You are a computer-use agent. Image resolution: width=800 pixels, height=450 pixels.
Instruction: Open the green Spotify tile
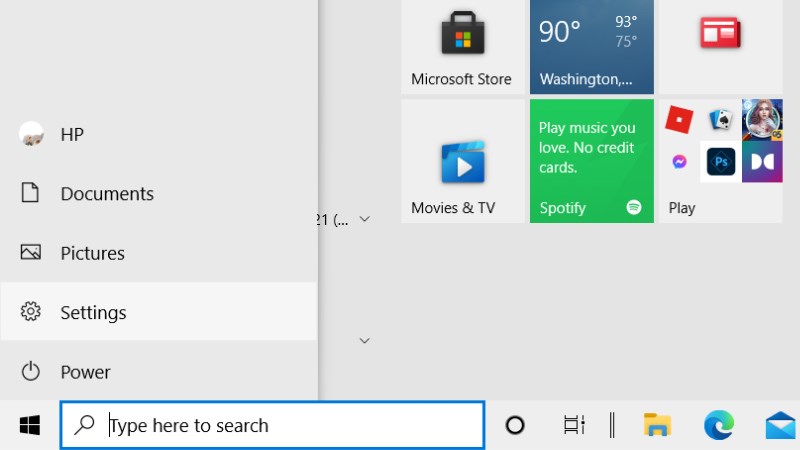click(x=592, y=161)
